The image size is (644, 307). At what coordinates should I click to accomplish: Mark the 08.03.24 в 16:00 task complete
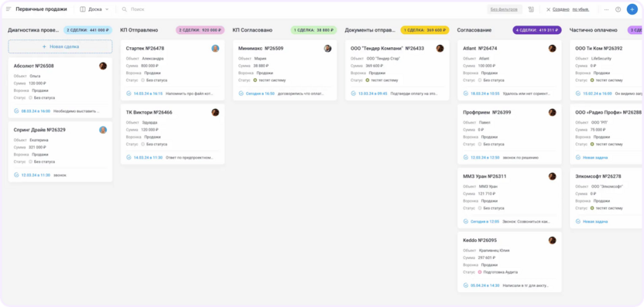[x=16, y=111]
